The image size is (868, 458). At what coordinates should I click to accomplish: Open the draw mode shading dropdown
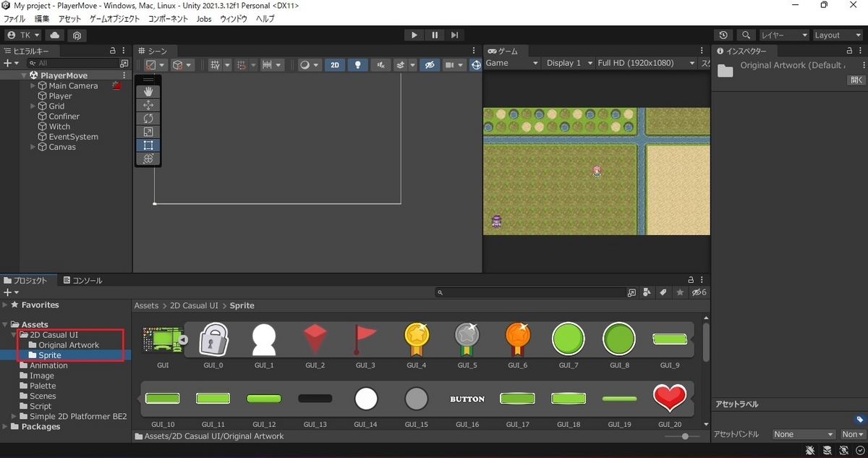pyautogui.click(x=309, y=64)
